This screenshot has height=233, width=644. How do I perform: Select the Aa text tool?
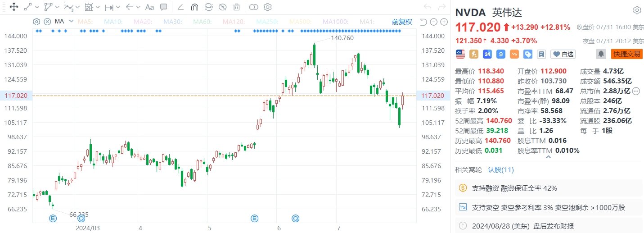pyautogui.click(x=150, y=7)
